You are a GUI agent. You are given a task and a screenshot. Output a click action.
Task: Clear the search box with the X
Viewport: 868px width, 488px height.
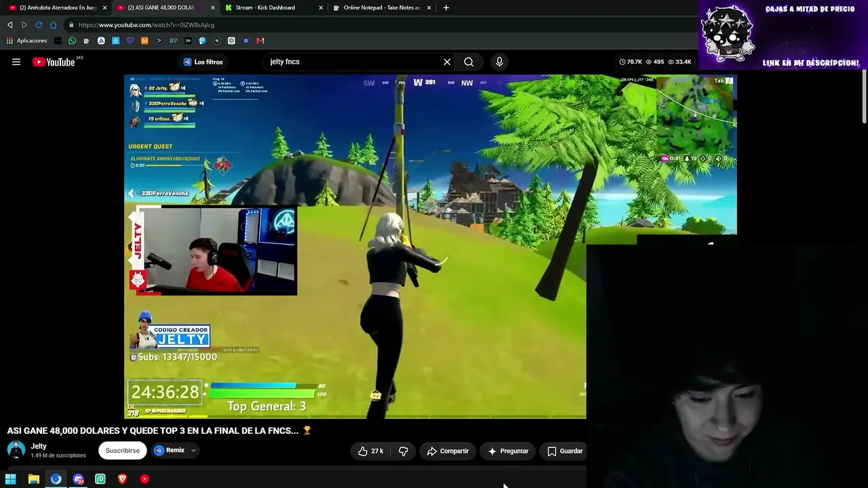coord(447,62)
